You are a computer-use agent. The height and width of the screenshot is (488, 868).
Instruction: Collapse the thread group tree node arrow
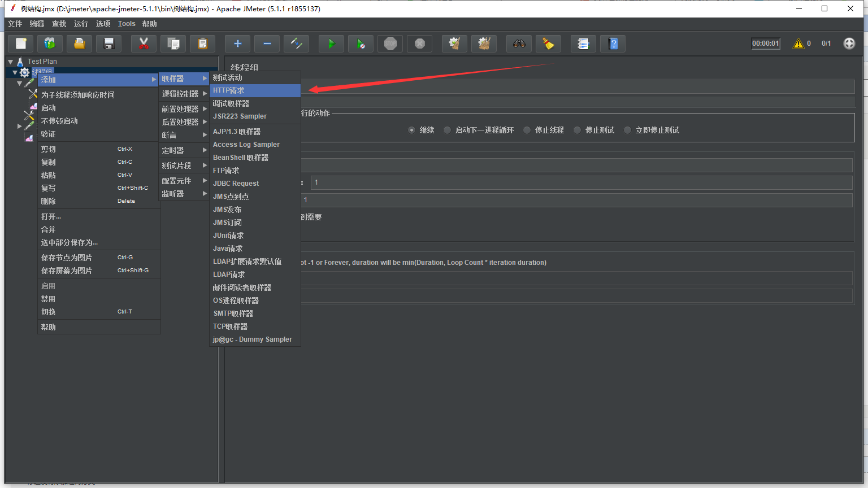[x=15, y=72]
